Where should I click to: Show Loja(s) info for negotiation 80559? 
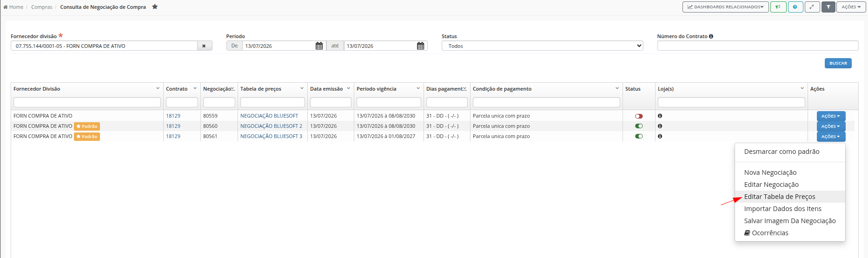[x=660, y=116]
